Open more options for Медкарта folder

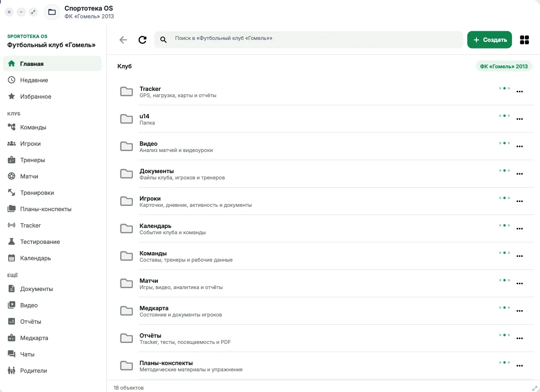(x=519, y=311)
